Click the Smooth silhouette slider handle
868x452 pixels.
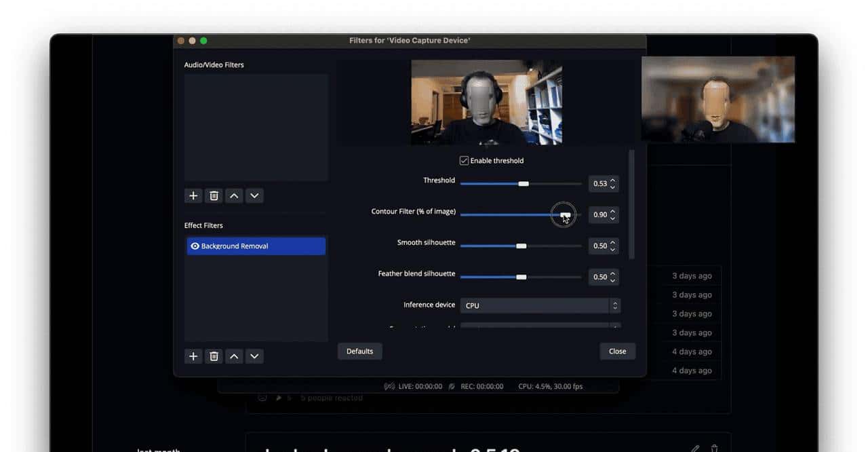[521, 246]
